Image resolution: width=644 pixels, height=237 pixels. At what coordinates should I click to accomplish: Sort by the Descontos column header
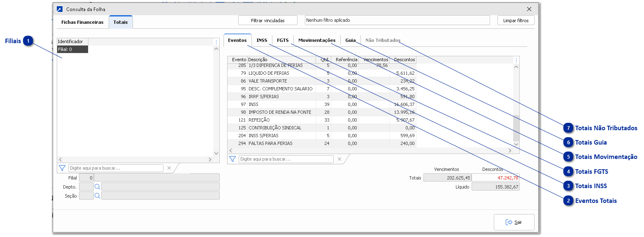(402, 60)
